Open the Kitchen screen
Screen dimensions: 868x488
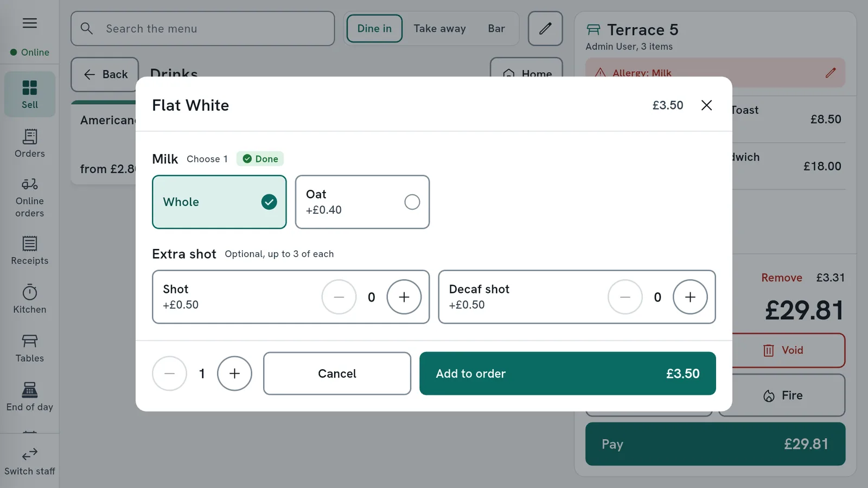point(30,299)
